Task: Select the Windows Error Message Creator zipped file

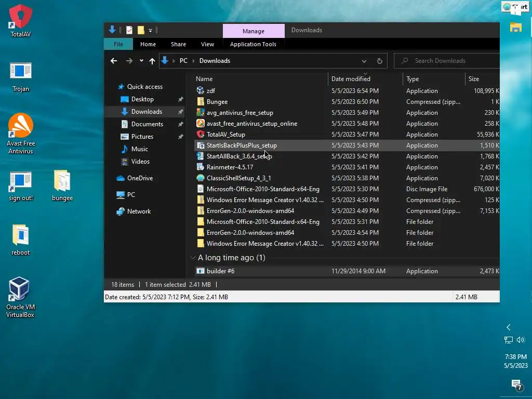Action: tap(347, 200)
